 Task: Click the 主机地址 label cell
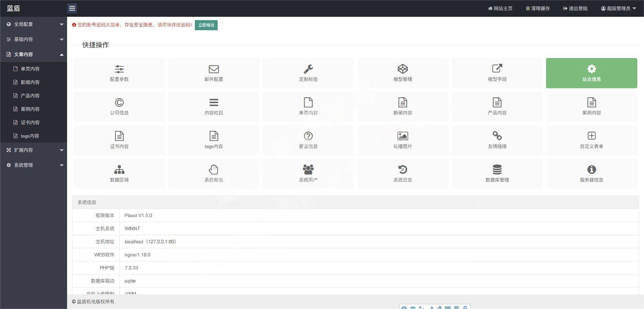tap(96, 242)
